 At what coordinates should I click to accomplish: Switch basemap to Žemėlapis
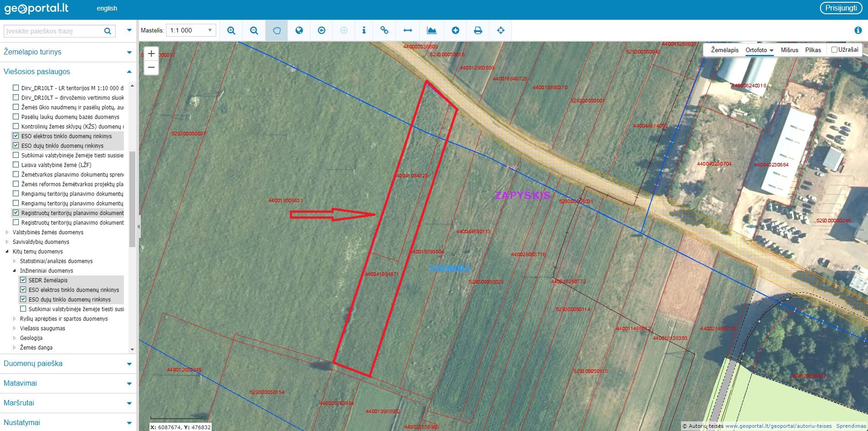724,50
